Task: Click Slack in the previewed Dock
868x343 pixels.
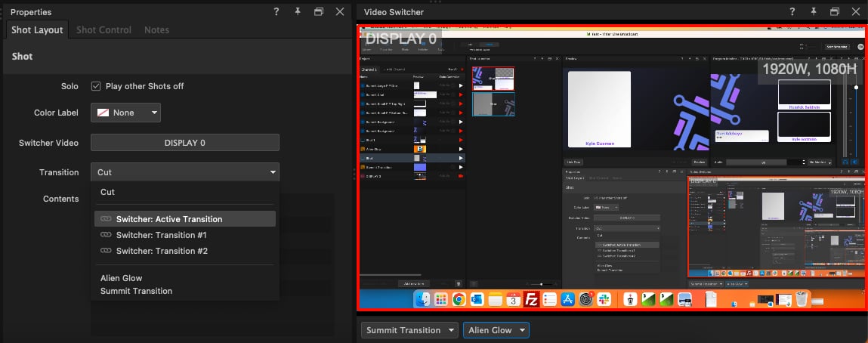Action: click(x=604, y=299)
